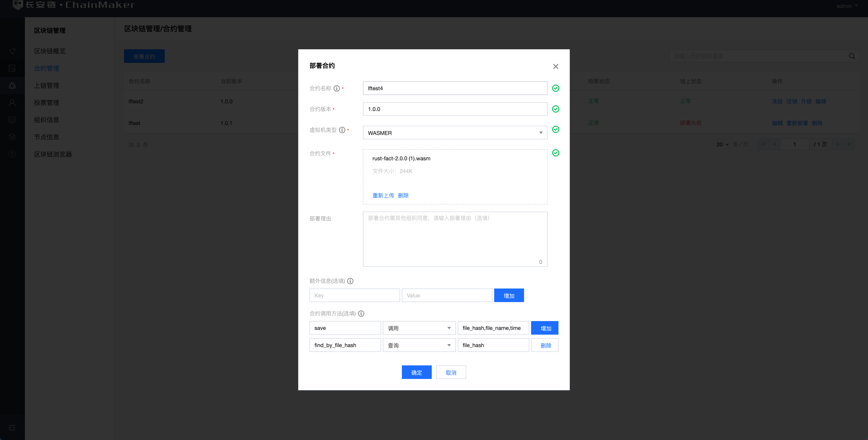The image size is (868, 440).
Task: Click the green check beside contract file
Action: click(555, 153)
